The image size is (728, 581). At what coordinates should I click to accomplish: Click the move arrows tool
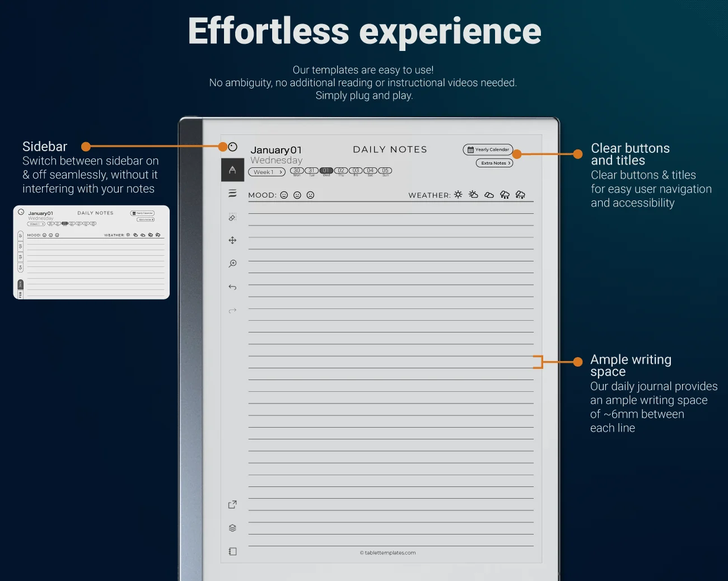(232, 240)
